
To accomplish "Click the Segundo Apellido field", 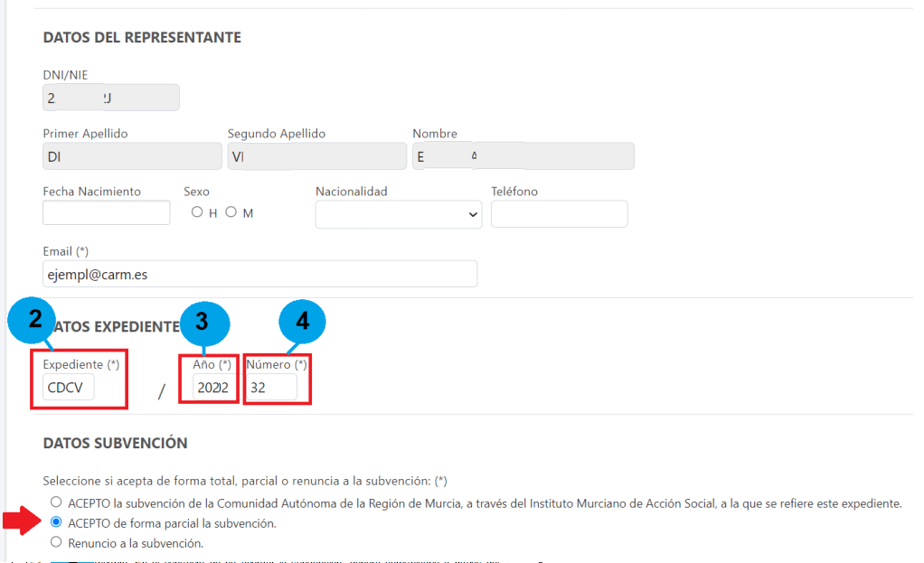I will 316,156.
